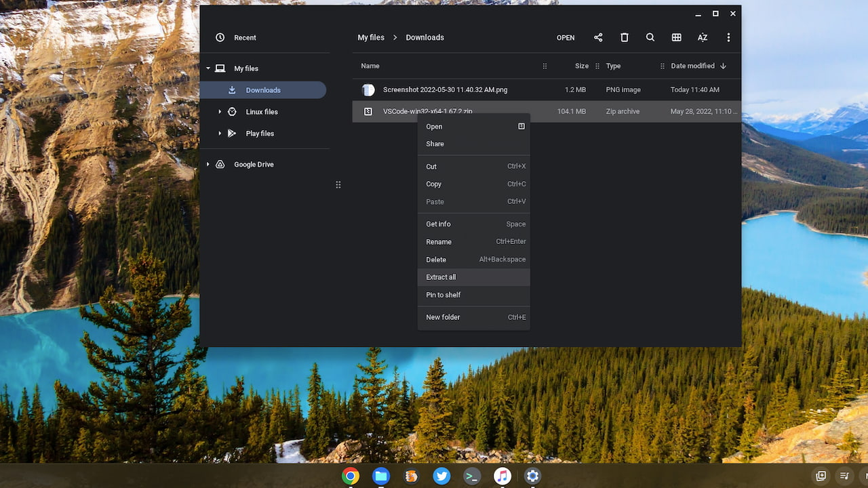The width and height of the screenshot is (868, 488).
Task: Open the three-dot more menu
Action: click(x=728, y=38)
